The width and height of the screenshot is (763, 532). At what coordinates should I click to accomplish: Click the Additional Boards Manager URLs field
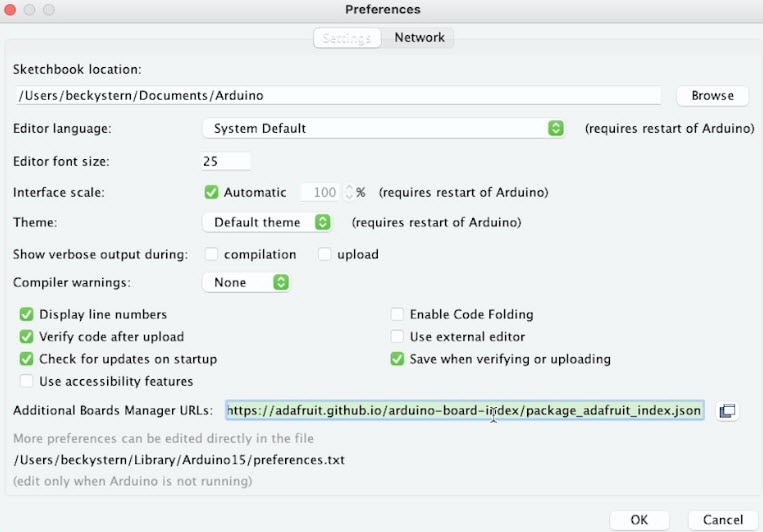[465, 411]
